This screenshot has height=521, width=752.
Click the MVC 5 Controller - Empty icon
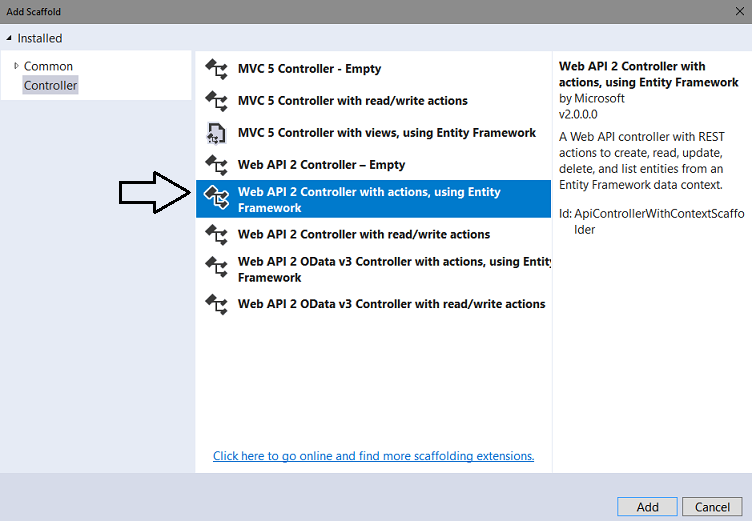pos(216,69)
